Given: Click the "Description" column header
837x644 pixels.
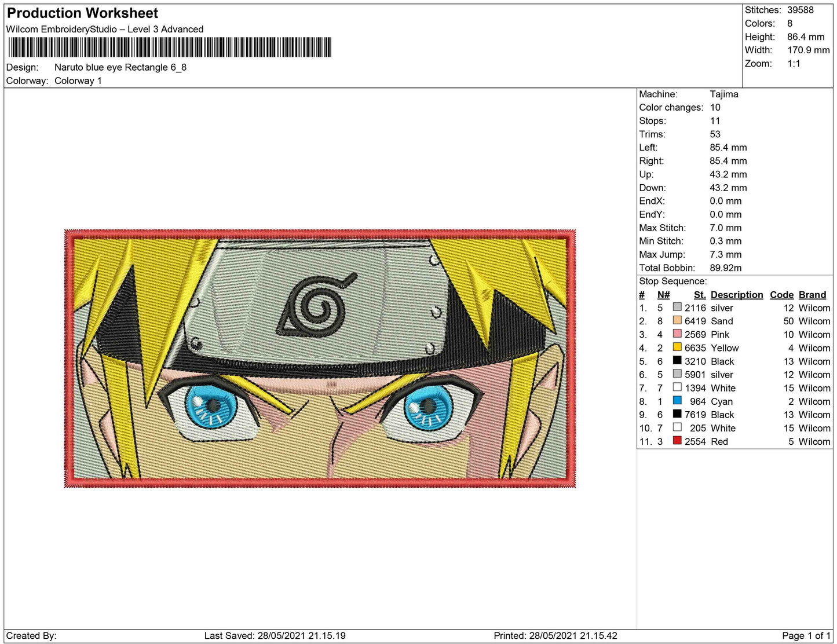Looking at the screenshot, I should [737, 295].
